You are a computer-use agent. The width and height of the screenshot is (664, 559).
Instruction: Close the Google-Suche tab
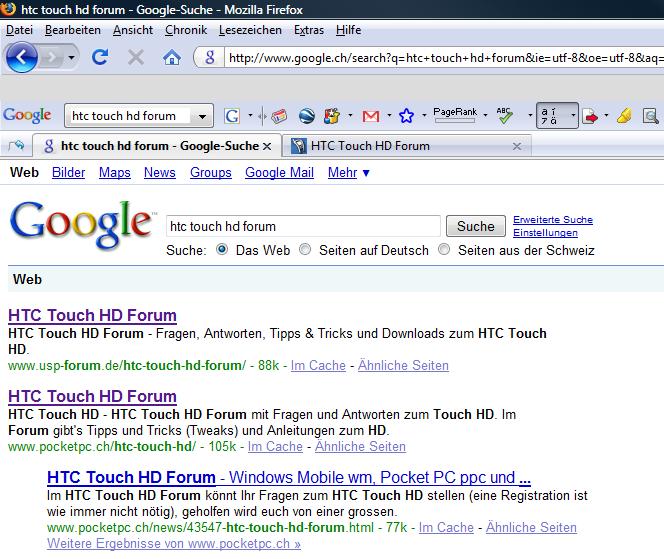267,147
